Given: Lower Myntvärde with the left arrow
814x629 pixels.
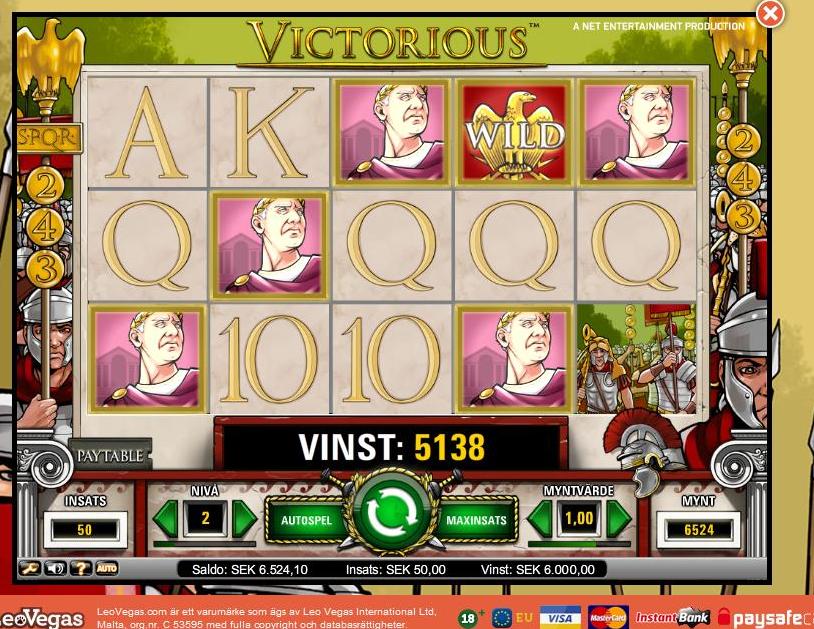Looking at the screenshot, I should [x=540, y=518].
